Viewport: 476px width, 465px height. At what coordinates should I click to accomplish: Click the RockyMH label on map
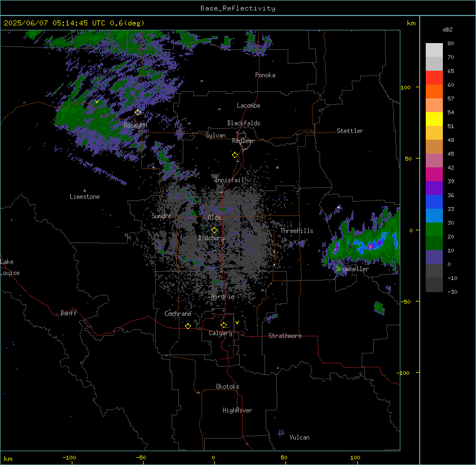pyautogui.click(x=135, y=125)
